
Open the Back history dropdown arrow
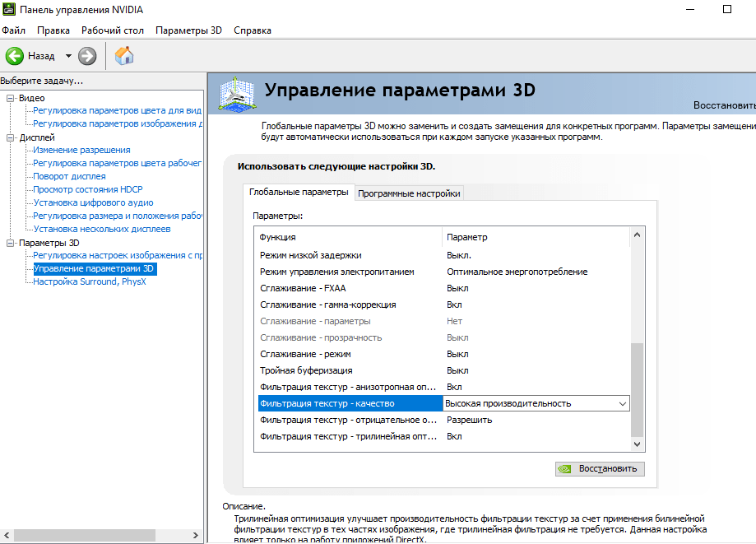tap(68, 56)
